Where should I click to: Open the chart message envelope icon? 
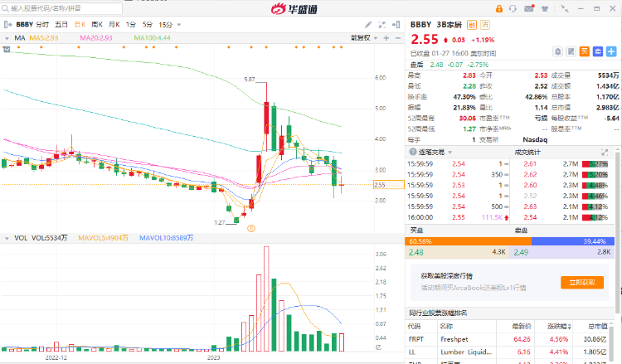click(7, 50)
